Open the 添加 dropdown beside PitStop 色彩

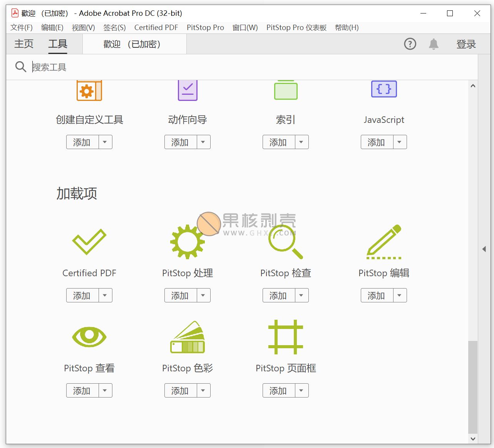[203, 390]
